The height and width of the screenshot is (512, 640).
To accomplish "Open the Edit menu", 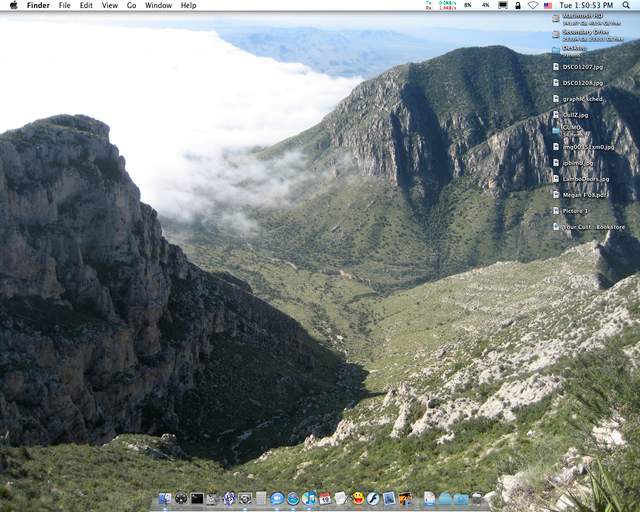I will pos(86,5).
